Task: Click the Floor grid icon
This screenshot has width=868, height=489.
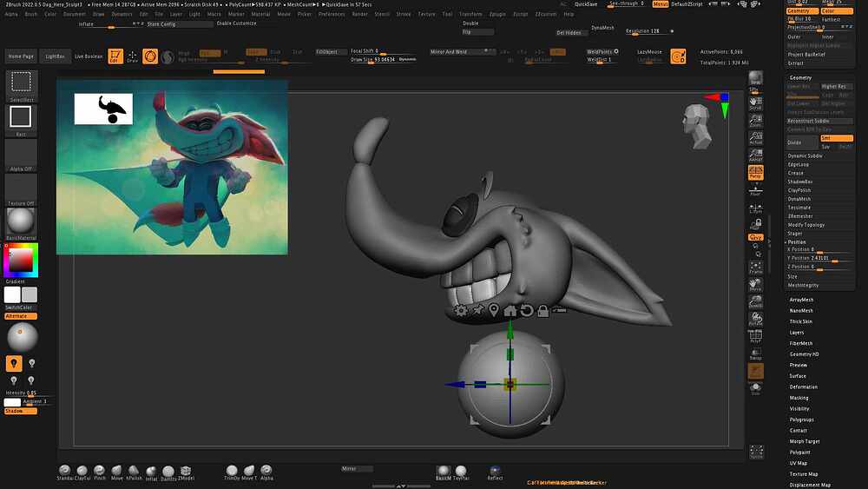Action: click(756, 190)
